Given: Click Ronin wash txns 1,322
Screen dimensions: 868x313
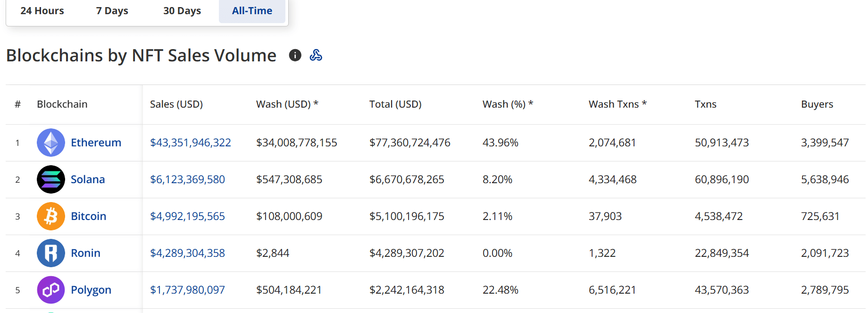Looking at the screenshot, I should pyautogui.click(x=602, y=253).
